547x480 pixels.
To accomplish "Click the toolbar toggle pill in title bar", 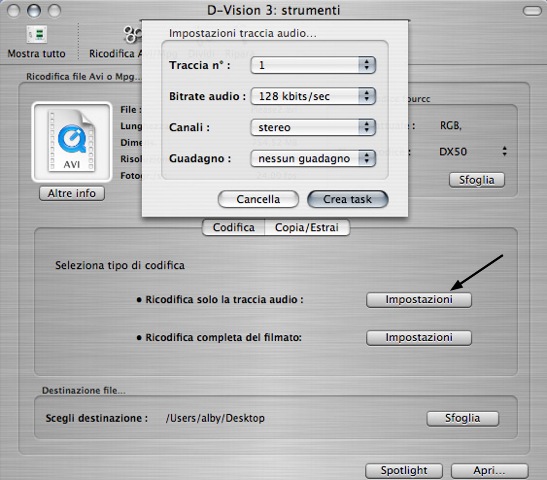I will pos(532,11).
